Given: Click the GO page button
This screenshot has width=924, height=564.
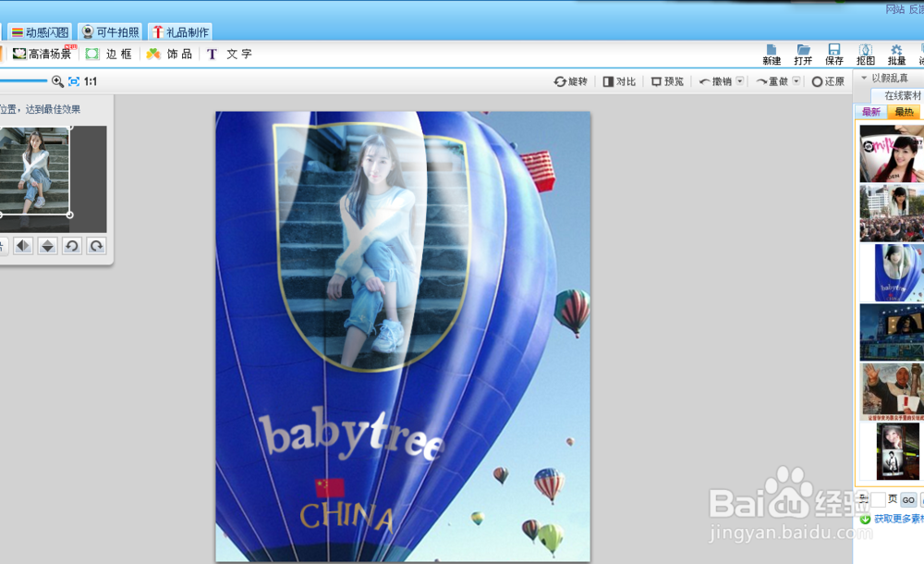Looking at the screenshot, I should point(908,499).
